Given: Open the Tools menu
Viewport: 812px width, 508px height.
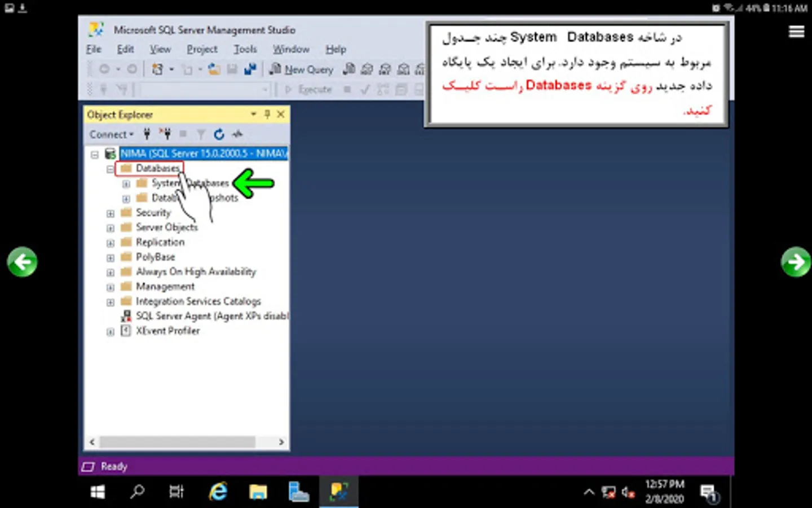Looking at the screenshot, I should click(x=245, y=49).
